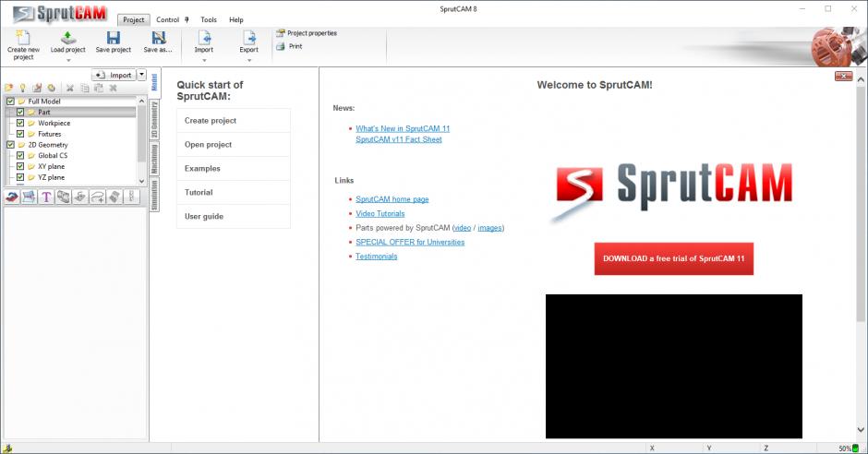Viewport: 868px width, 454px height.
Task: Switch to the vertical Model tab
Action: pyautogui.click(x=154, y=83)
